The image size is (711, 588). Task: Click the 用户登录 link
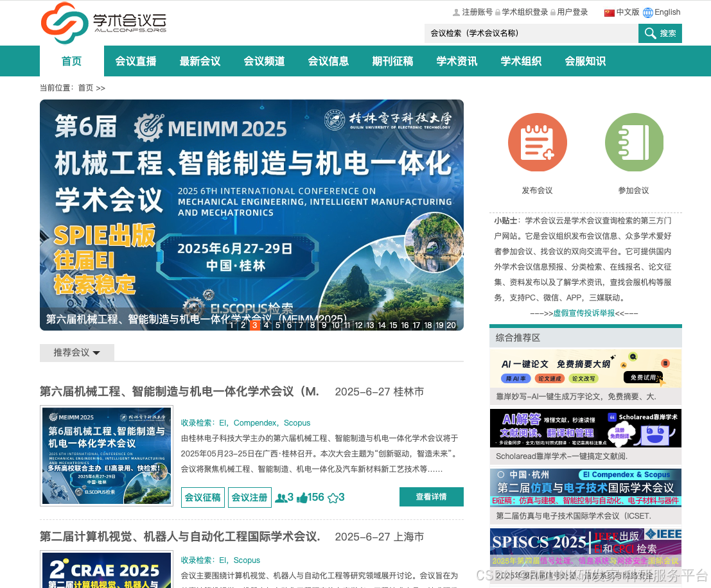click(572, 12)
